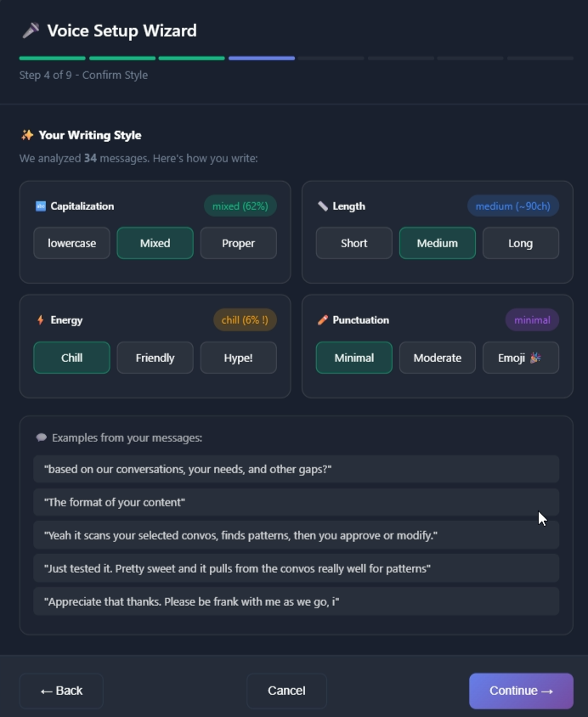Click the "The format of your content" example
The width and height of the screenshot is (588, 717).
point(296,502)
